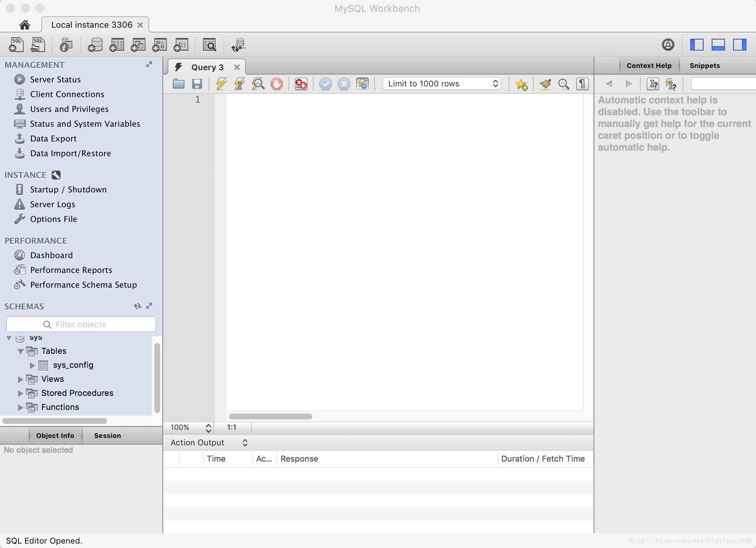Click the Stop Query execution icon

[x=276, y=83]
